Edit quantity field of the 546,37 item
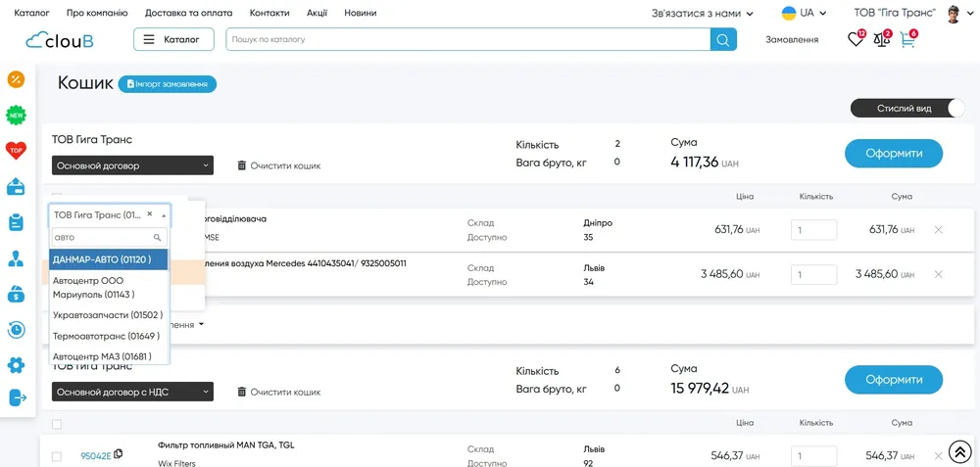The image size is (980, 467). (813, 456)
